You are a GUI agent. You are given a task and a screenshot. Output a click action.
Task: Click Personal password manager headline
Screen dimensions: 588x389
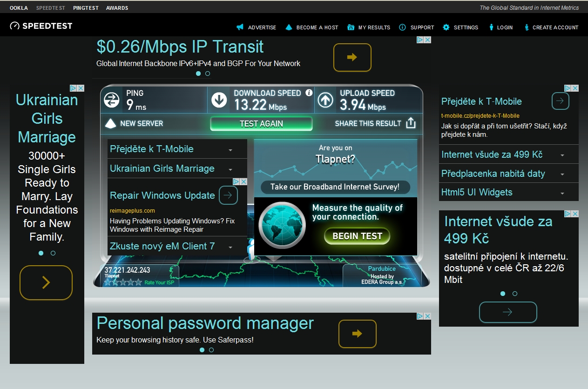click(x=205, y=323)
